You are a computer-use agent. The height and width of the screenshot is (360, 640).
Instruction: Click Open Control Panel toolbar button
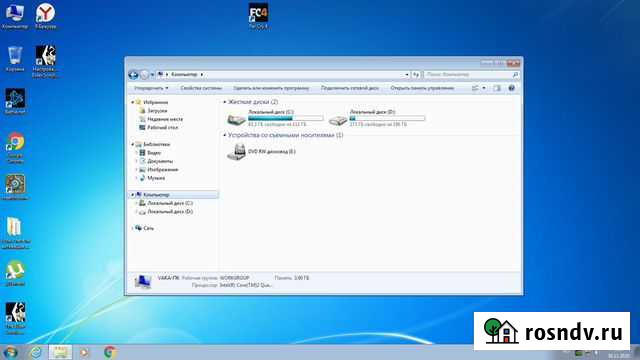[422, 88]
